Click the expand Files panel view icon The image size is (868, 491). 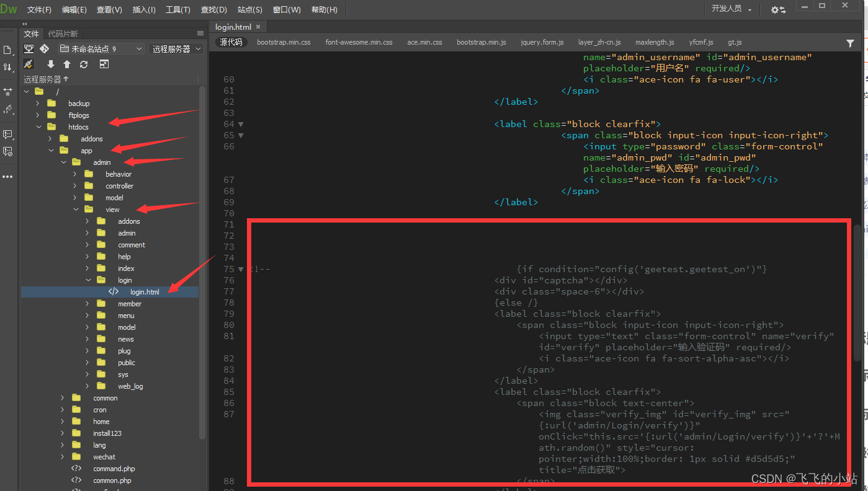[104, 64]
